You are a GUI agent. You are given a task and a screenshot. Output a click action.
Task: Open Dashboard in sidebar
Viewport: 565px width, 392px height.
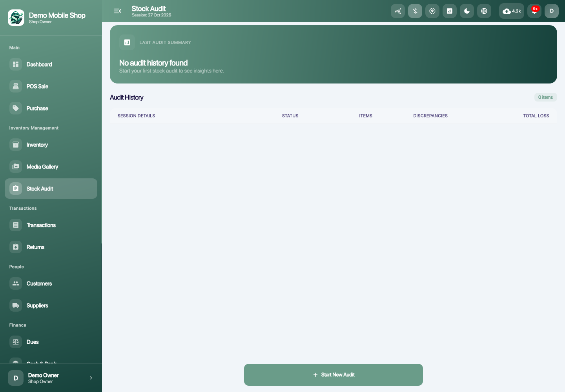click(51, 64)
